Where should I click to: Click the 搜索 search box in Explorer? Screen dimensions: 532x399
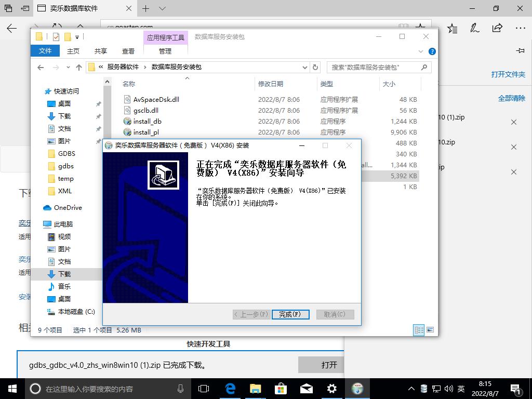coord(374,67)
